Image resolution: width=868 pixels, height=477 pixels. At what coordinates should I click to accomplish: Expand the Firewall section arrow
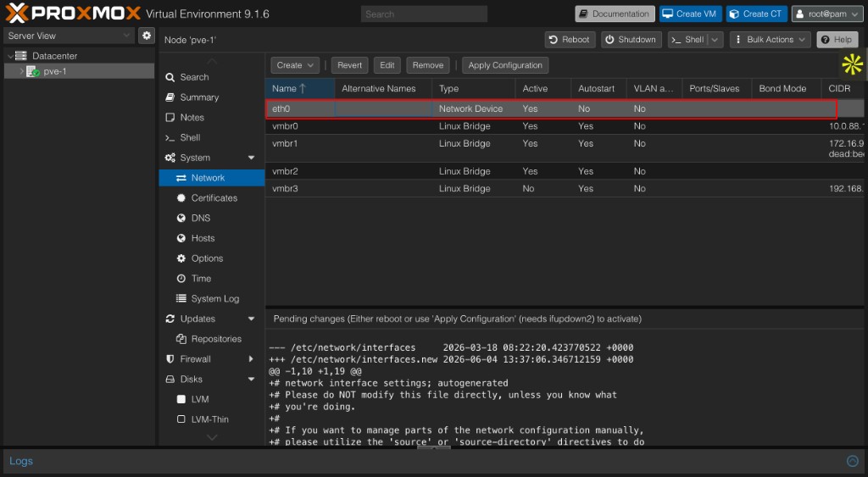coord(251,359)
